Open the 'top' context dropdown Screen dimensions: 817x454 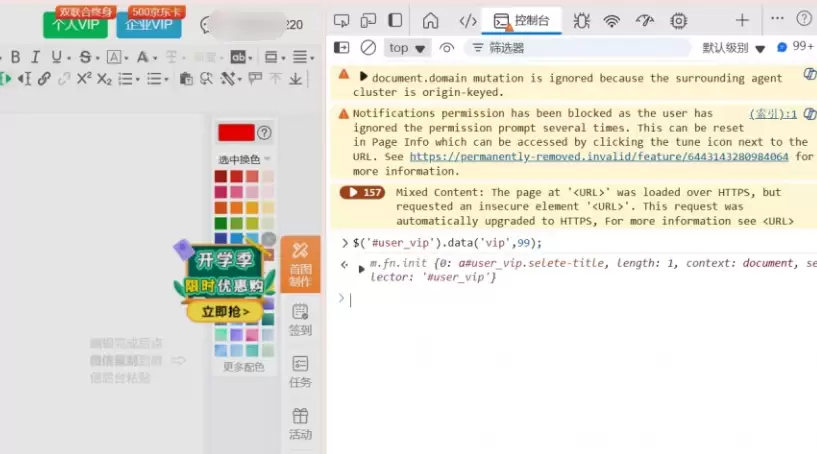pos(407,48)
